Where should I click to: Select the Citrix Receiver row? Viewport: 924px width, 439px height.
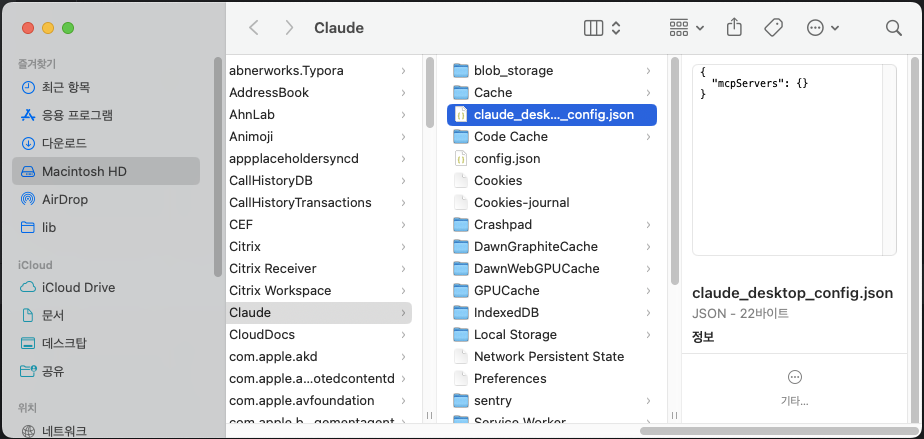click(x=319, y=269)
